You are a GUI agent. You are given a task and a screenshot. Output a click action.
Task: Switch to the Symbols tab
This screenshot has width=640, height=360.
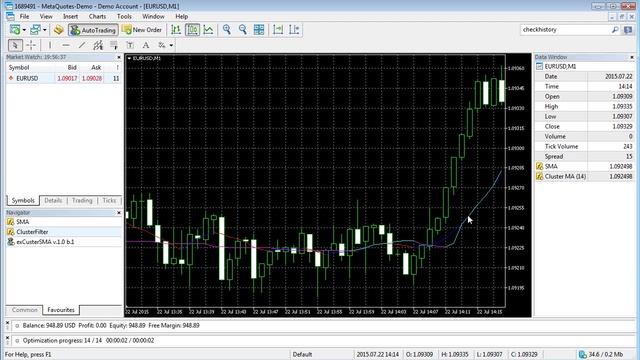pos(23,200)
